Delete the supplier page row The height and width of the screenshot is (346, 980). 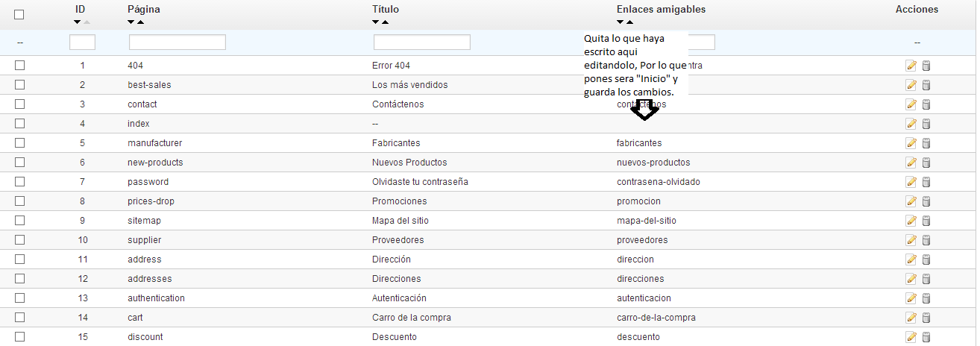[926, 240]
